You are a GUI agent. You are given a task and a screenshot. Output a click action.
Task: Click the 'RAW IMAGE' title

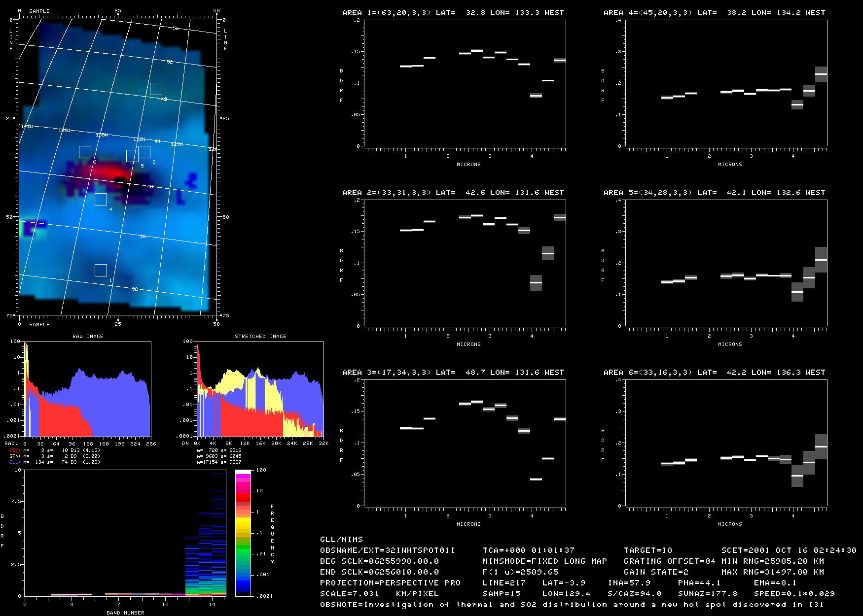[88, 337]
